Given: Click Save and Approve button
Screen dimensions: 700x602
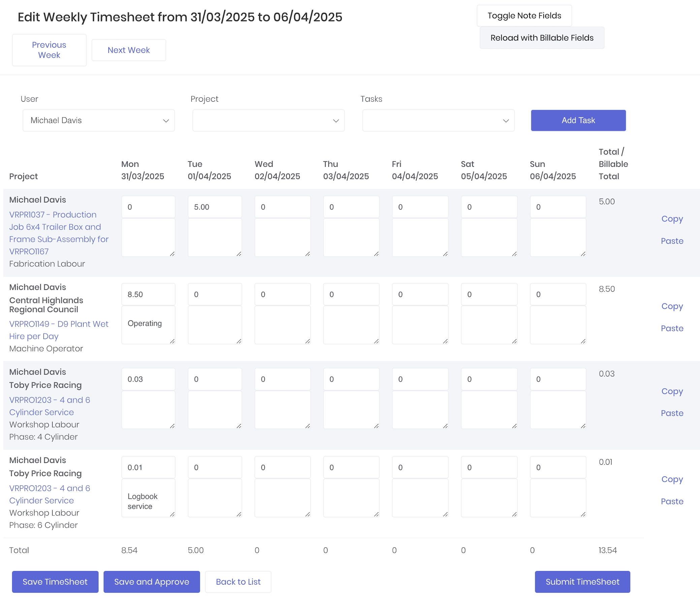Looking at the screenshot, I should (151, 582).
